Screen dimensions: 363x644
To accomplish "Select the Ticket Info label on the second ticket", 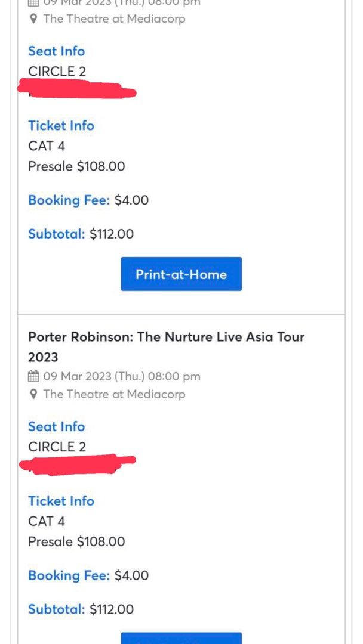I will click(61, 501).
